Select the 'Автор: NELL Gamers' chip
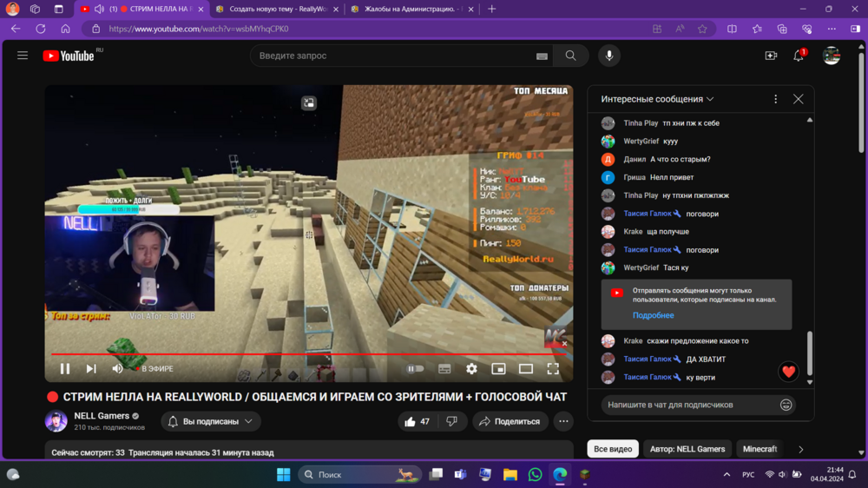This screenshot has height=488, width=868. click(687, 449)
